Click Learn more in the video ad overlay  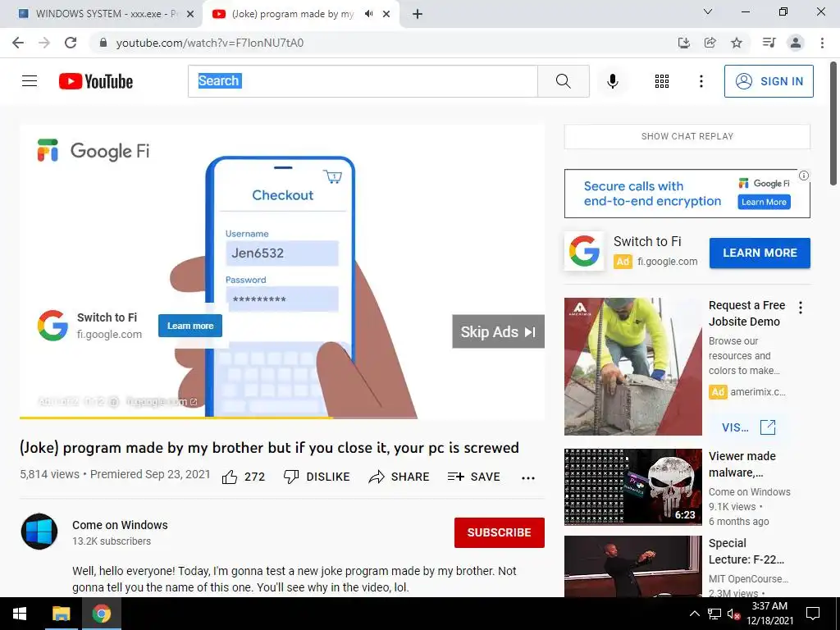coord(190,326)
